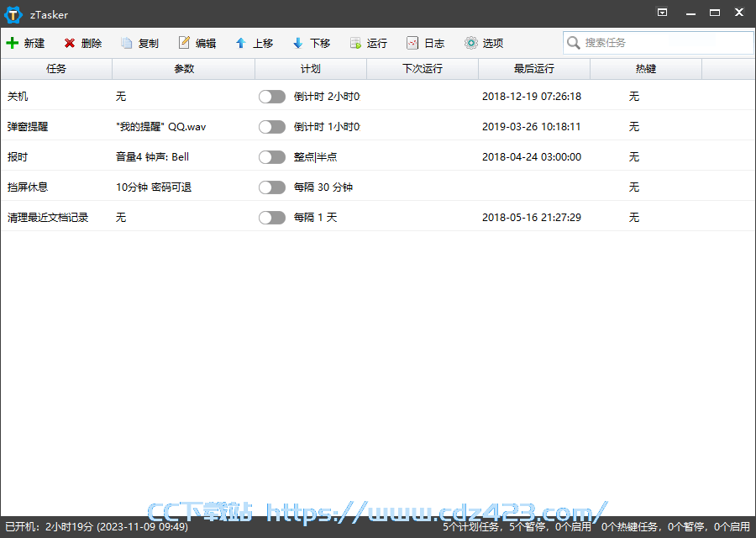Click the 复制 copy icon
The image size is (756, 538).
[x=126, y=43]
